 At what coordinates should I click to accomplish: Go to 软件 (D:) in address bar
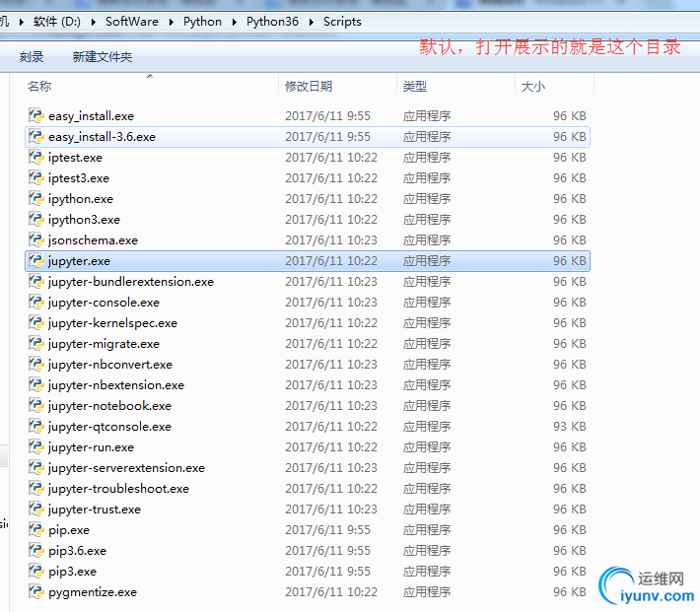(x=57, y=22)
